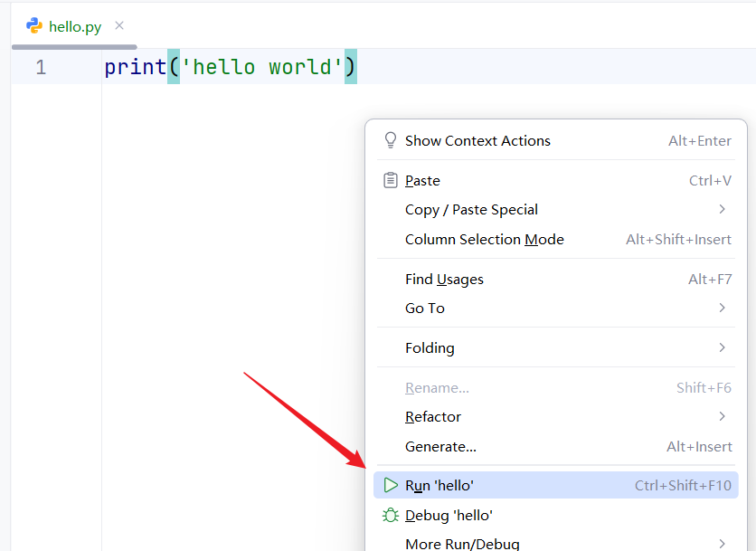Place the cursor in the 'hello world' string
This screenshot has height=551, width=756.
pos(262,67)
